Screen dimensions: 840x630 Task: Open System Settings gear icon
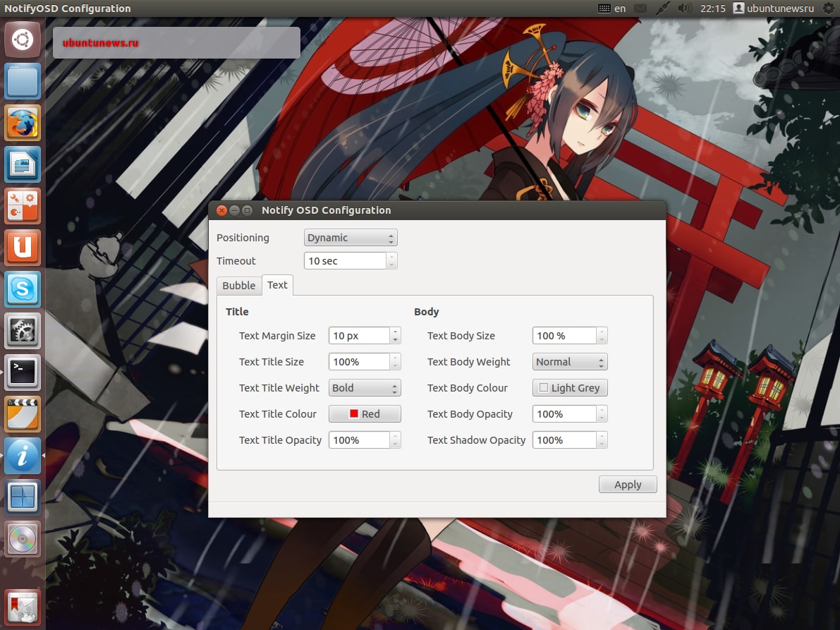tap(23, 331)
